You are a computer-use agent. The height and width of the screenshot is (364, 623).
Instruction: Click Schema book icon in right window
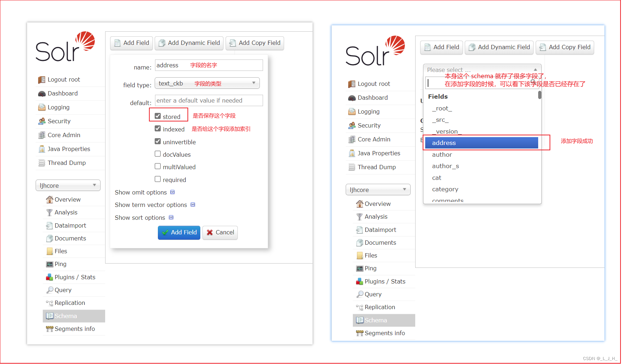coord(360,320)
